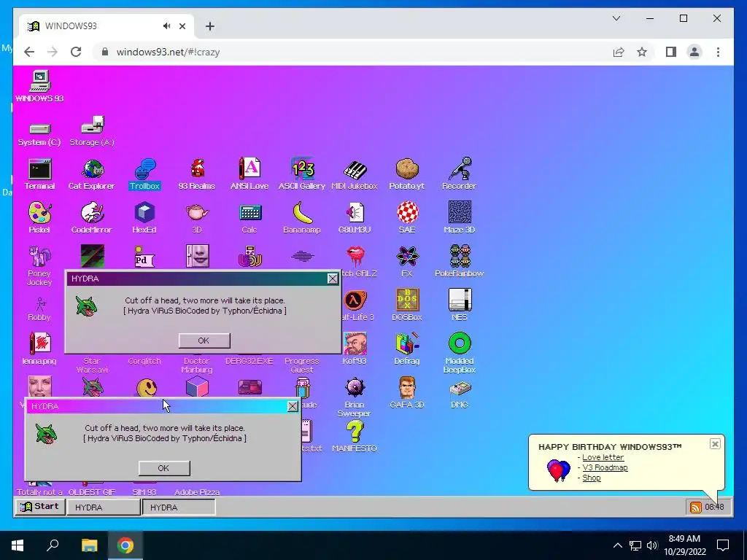This screenshot has width=747, height=560.
Task: Close the lower HYDRA dialog
Action: (x=293, y=406)
